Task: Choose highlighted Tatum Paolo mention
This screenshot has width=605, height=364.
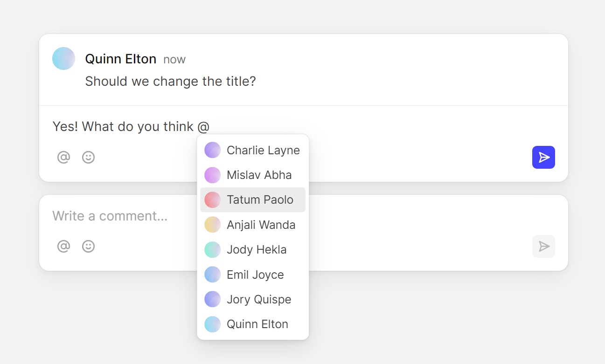Action: click(259, 200)
